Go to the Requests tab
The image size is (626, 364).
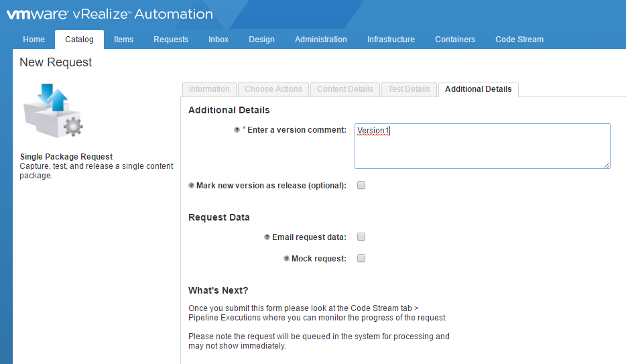click(171, 40)
